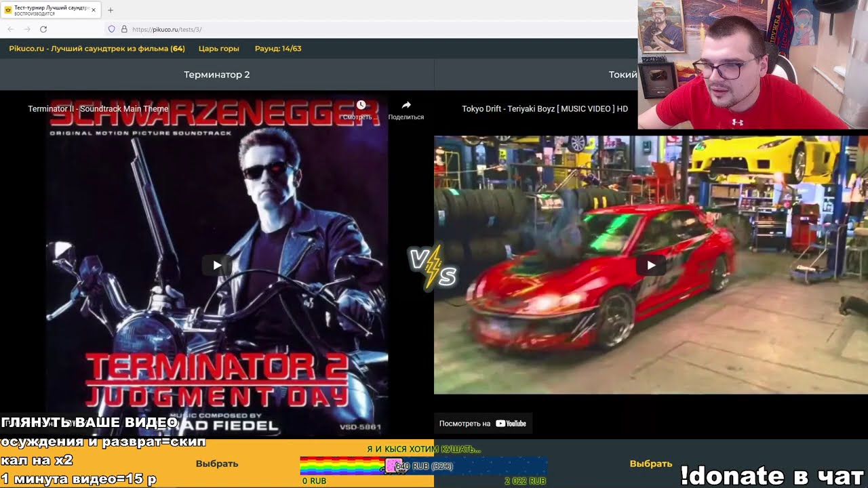
Task: Choose Tokyo Drift with right Выбрать button
Action: pyautogui.click(x=651, y=464)
